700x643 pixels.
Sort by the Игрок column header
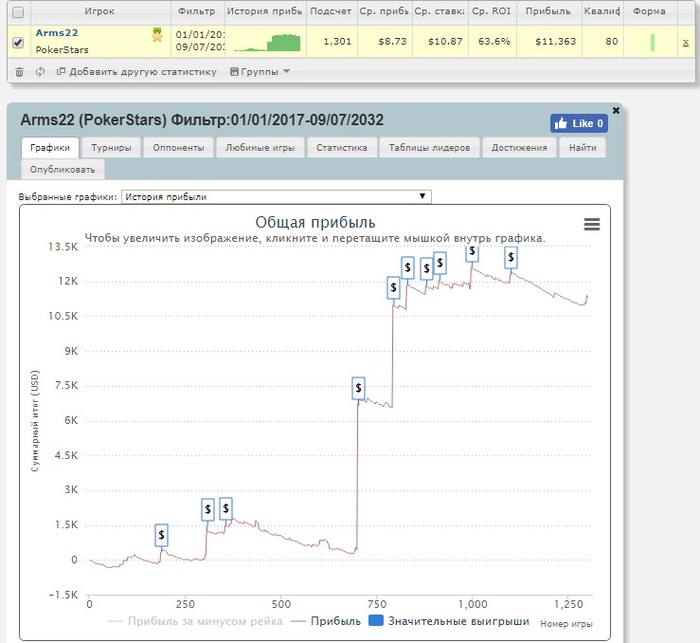(100, 12)
